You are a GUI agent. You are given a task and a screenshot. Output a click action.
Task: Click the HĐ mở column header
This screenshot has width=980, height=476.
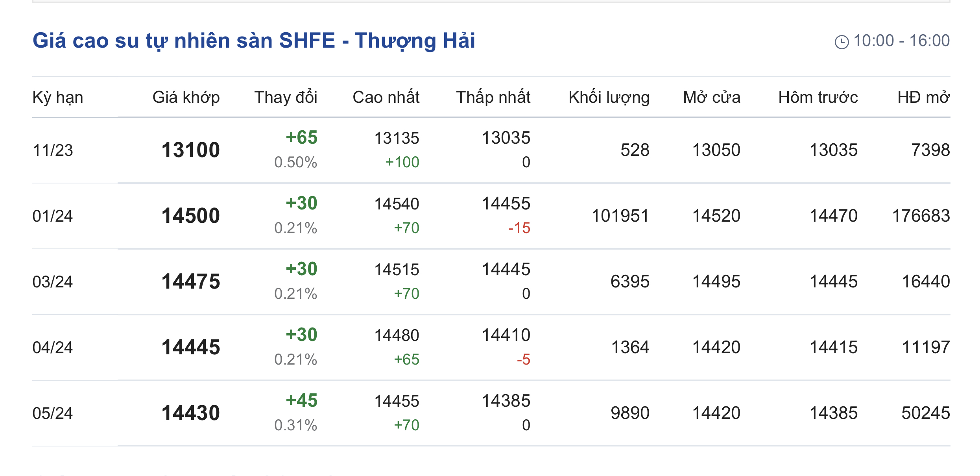tap(923, 97)
